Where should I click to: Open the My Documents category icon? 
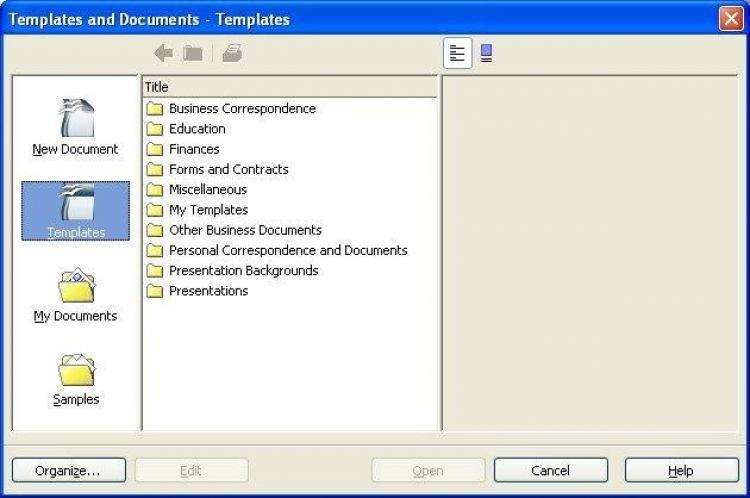click(75, 294)
